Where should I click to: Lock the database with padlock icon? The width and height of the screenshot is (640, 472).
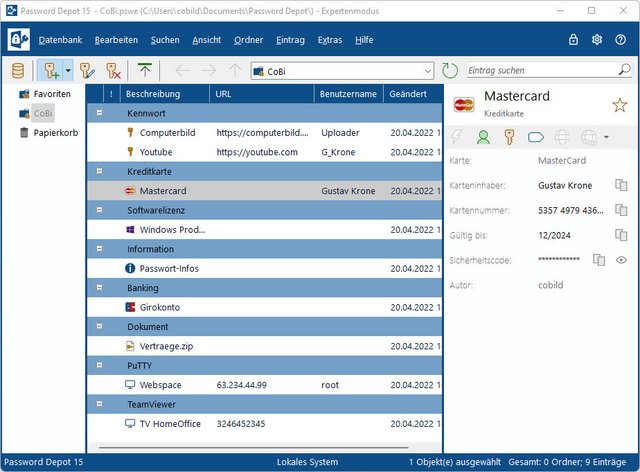573,40
